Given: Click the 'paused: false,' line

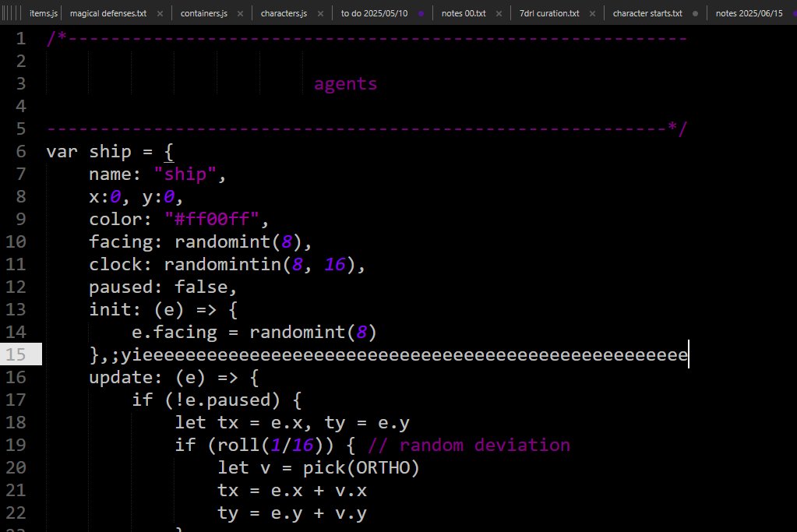Looking at the screenshot, I should point(163,287).
